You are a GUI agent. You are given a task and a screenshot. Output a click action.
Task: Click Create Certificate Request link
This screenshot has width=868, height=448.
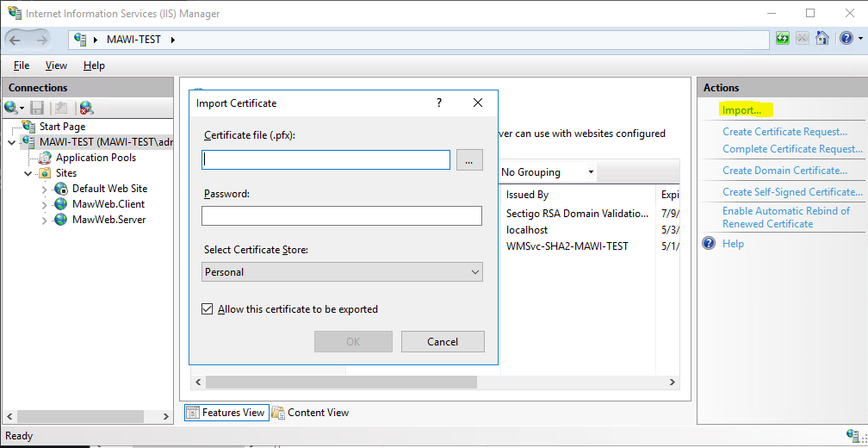coord(785,132)
